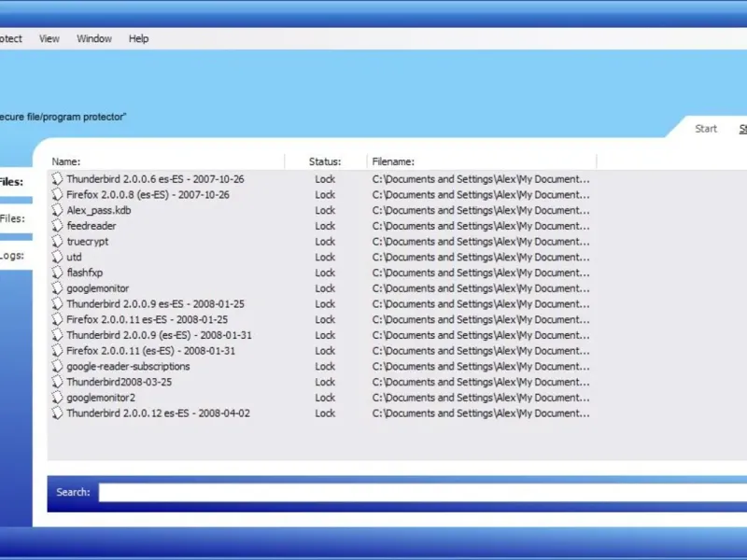The width and height of the screenshot is (747, 560).
Task: Select Thunderbird 2.0.0.12 es-ES - 2008-04-02 name
Action: coord(158,413)
